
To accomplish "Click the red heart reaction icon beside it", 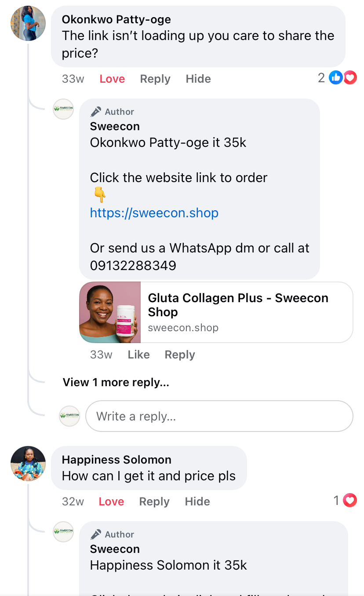I will pyautogui.click(x=349, y=77).
